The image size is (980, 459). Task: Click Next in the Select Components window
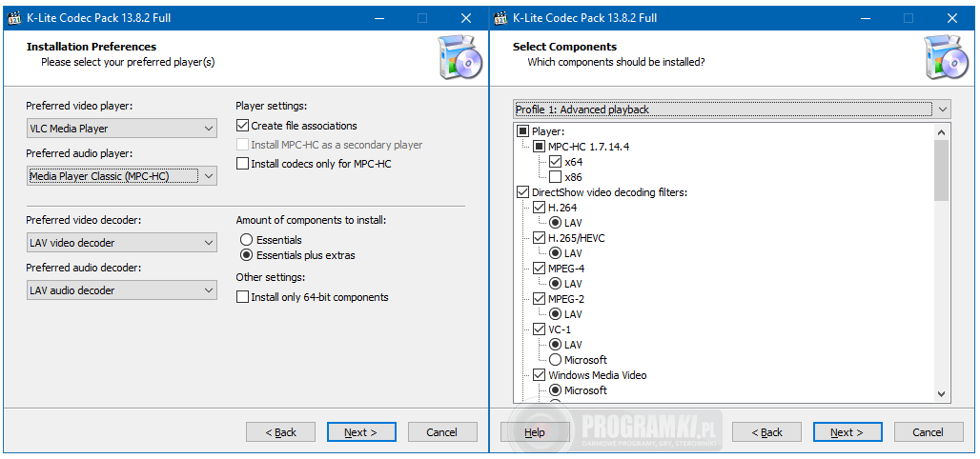tap(847, 432)
